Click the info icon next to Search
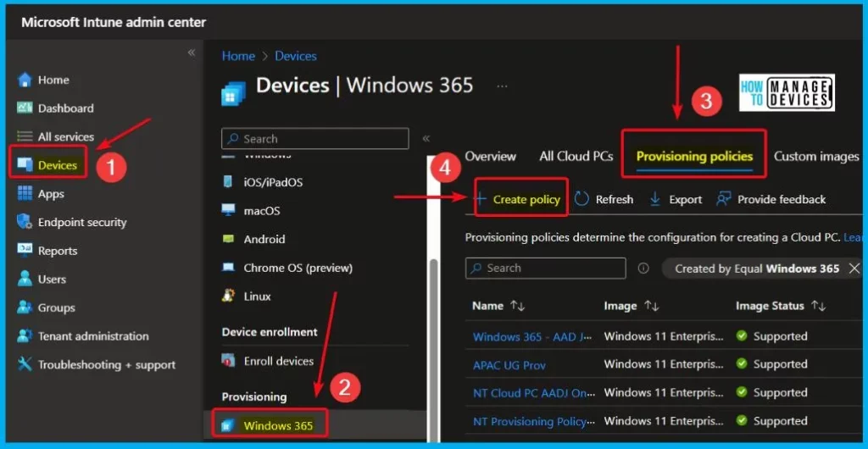 643,269
